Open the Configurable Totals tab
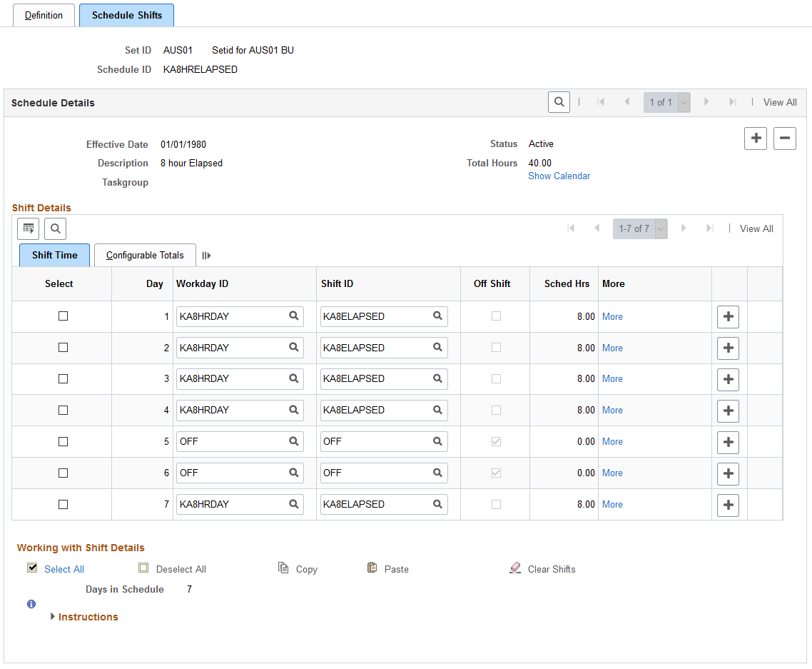 145,255
